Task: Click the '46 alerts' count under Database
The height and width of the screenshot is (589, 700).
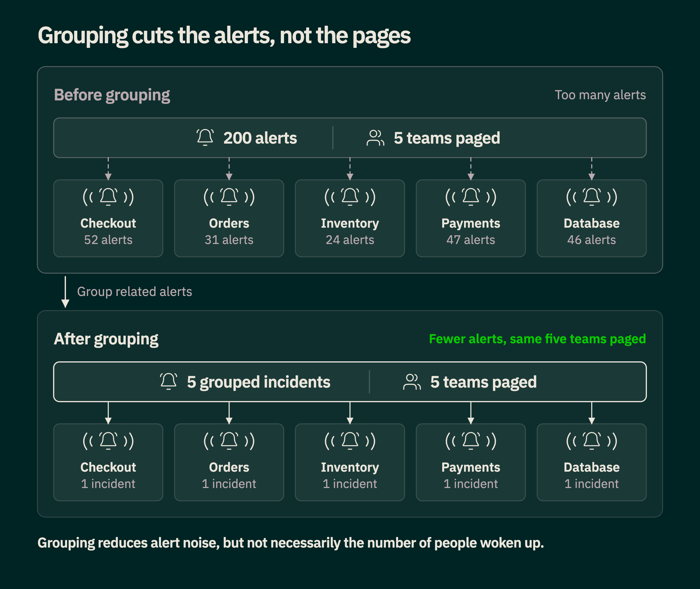Action: click(591, 240)
